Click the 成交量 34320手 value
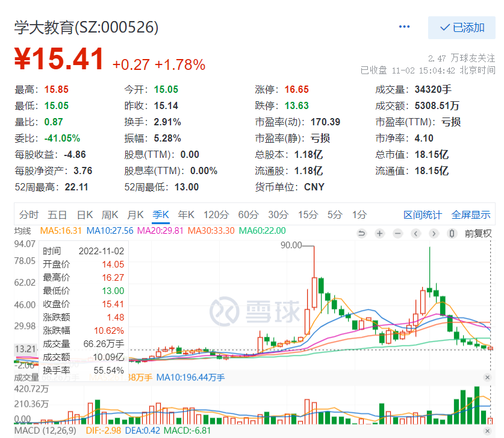The image size is (504, 438). [x=433, y=89]
